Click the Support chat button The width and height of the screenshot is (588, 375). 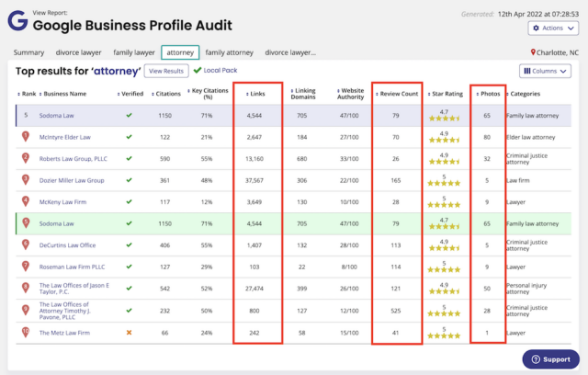coord(550,358)
